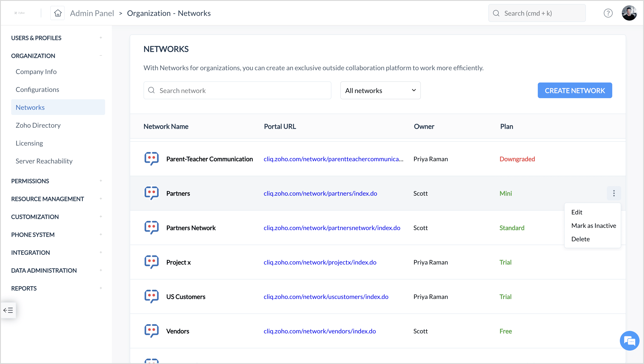This screenshot has height=364, width=644.
Task: Click the Trial plan label for Project x
Action: pos(505,262)
